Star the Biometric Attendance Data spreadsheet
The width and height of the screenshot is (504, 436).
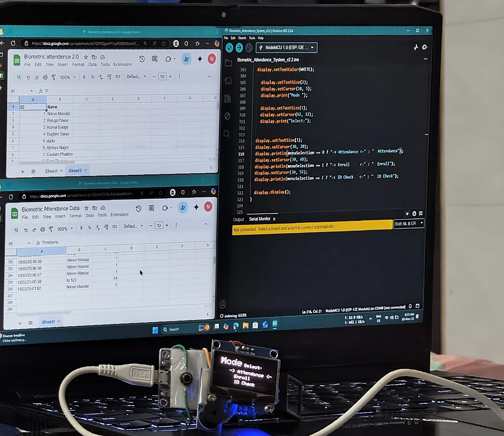tap(86, 208)
